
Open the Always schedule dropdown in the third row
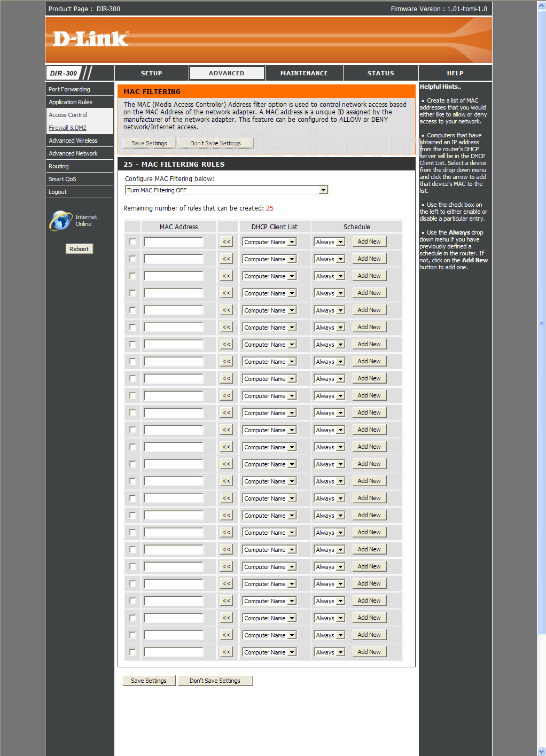329,276
